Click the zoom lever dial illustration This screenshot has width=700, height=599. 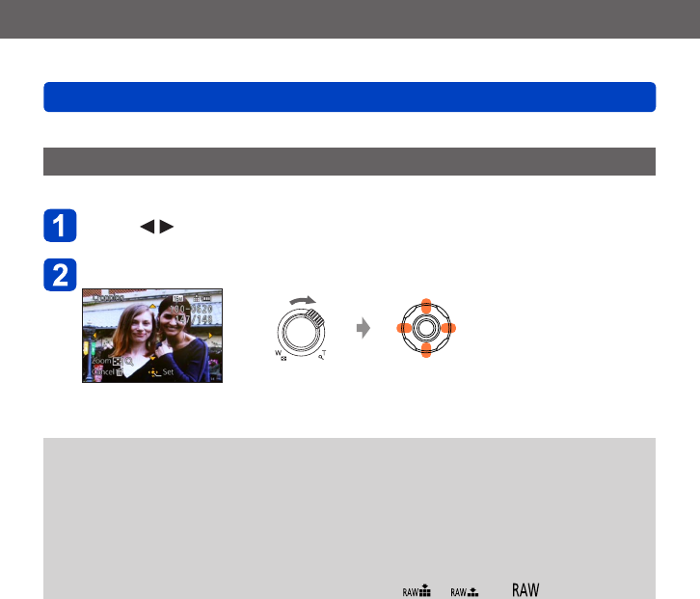pyautogui.click(x=301, y=328)
